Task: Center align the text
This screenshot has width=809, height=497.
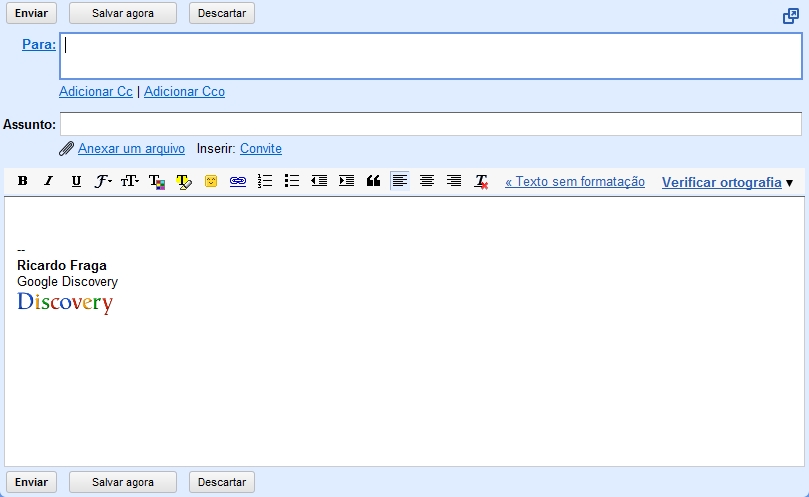Action: click(427, 182)
